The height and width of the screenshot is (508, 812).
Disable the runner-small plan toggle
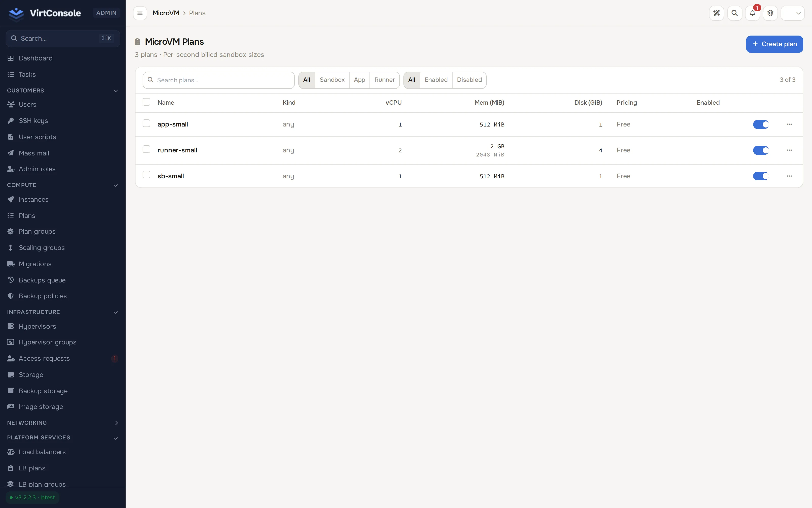click(x=761, y=150)
